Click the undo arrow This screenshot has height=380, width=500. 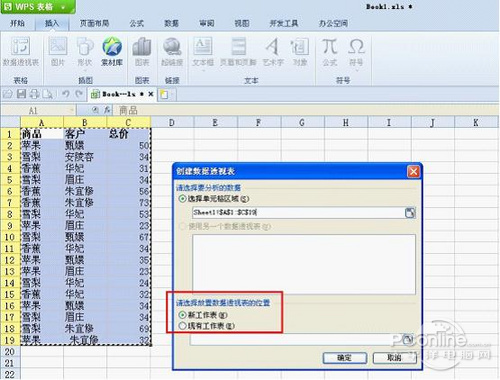tap(66, 94)
